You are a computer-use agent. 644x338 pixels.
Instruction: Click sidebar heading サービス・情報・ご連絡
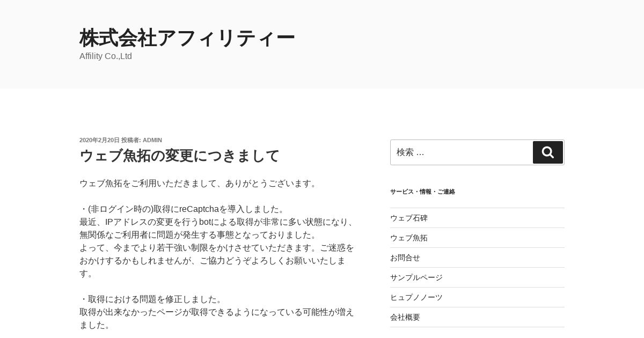click(422, 192)
